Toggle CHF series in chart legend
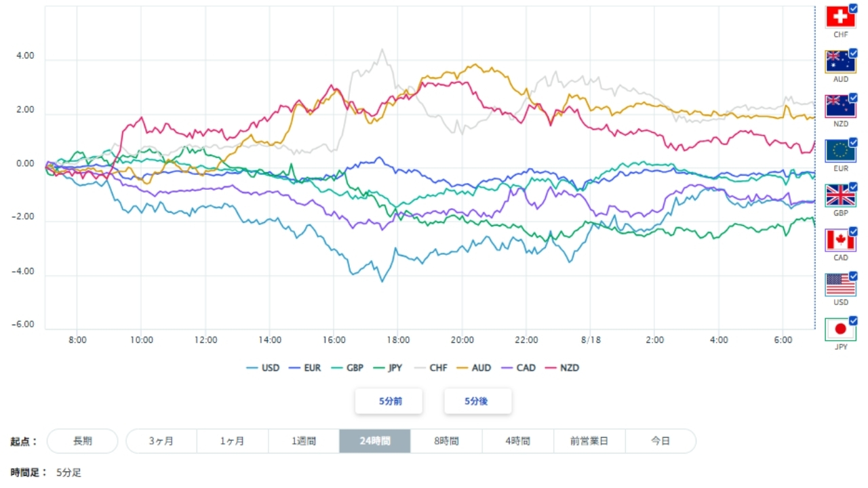This screenshot has height=488, width=868. pos(430,368)
